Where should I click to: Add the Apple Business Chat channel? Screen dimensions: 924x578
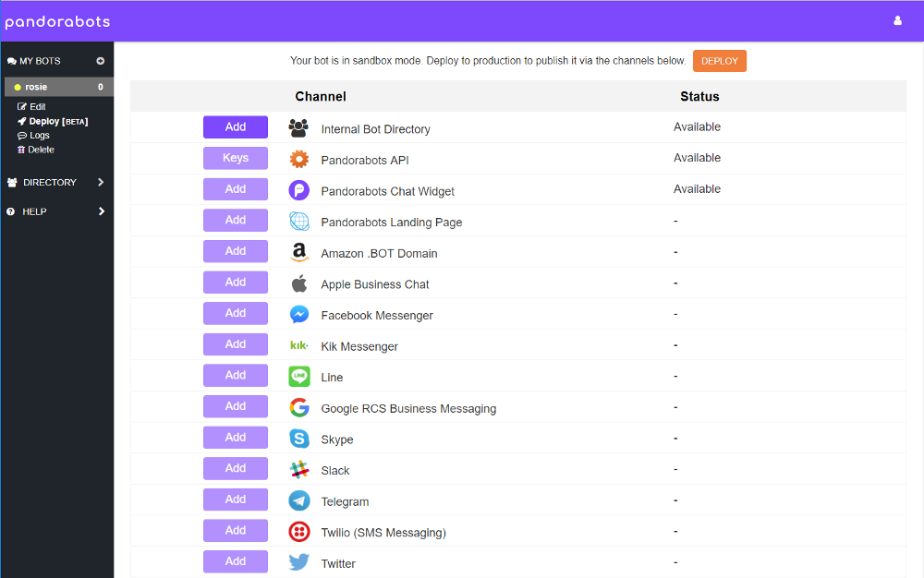[x=236, y=282]
